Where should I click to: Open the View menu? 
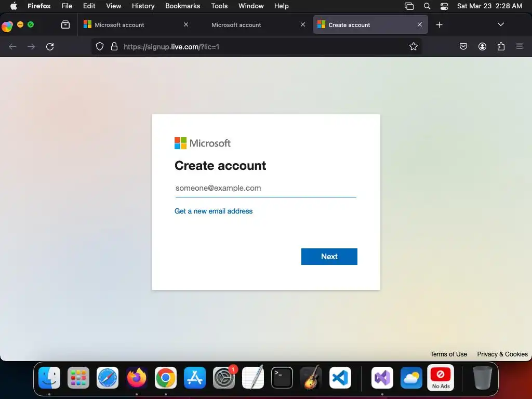113,6
